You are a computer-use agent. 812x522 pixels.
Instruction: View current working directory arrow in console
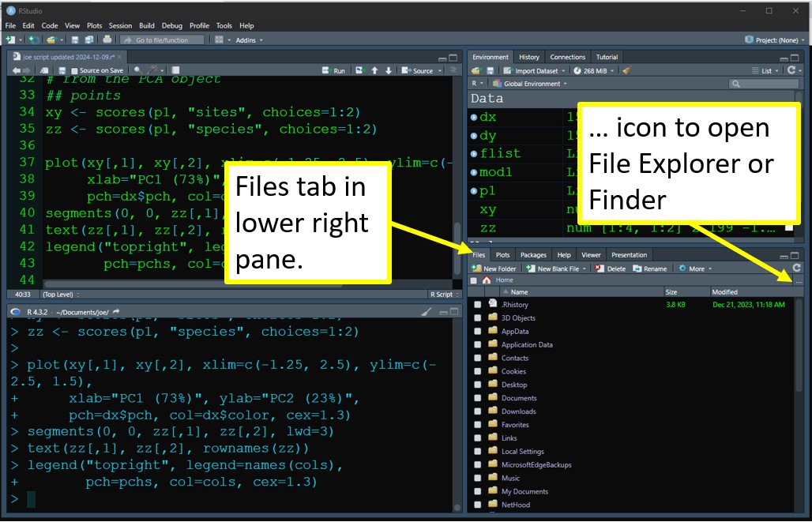tap(116, 312)
